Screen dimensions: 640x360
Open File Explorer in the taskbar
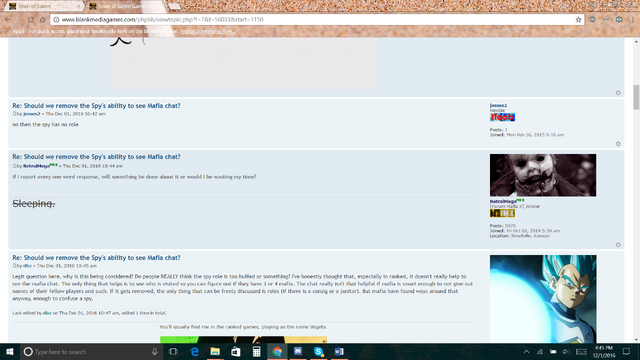pyautogui.click(x=215, y=351)
